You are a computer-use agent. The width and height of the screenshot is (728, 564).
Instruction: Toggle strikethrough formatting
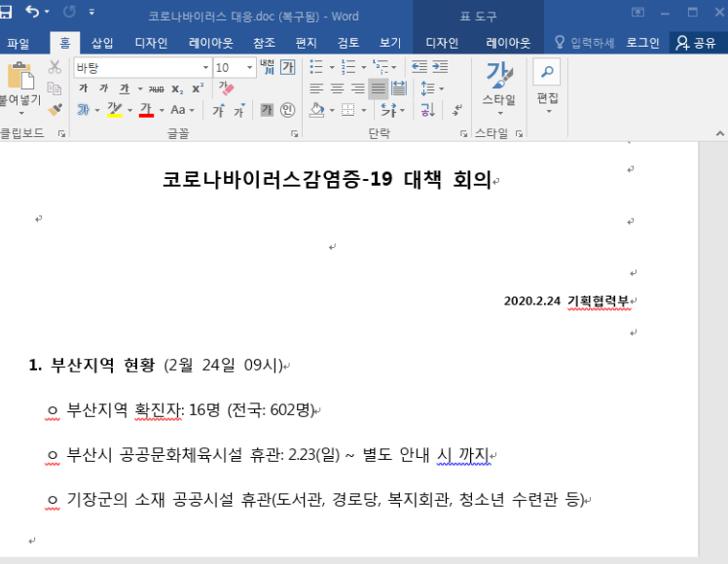click(156, 88)
